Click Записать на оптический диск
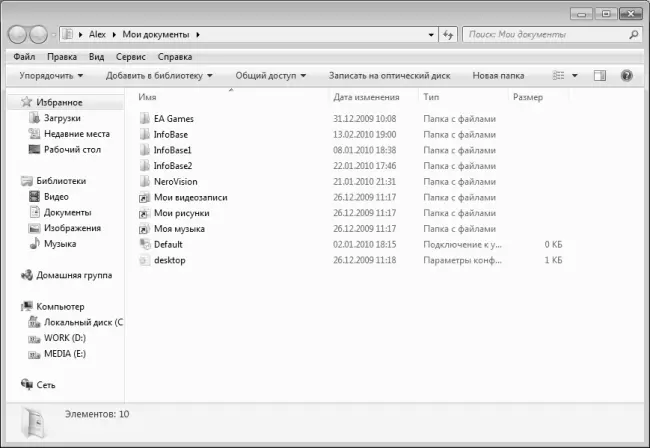 (x=389, y=75)
